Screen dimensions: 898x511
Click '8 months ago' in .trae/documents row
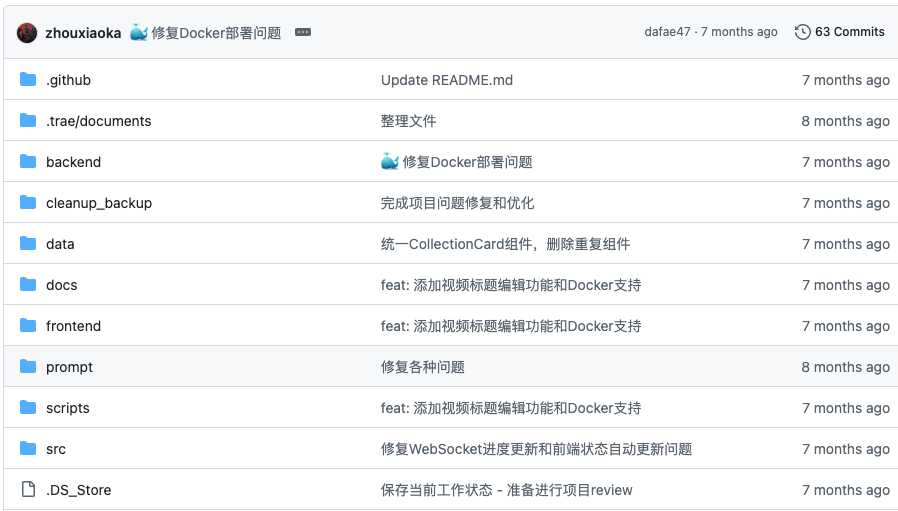[845, 121]
